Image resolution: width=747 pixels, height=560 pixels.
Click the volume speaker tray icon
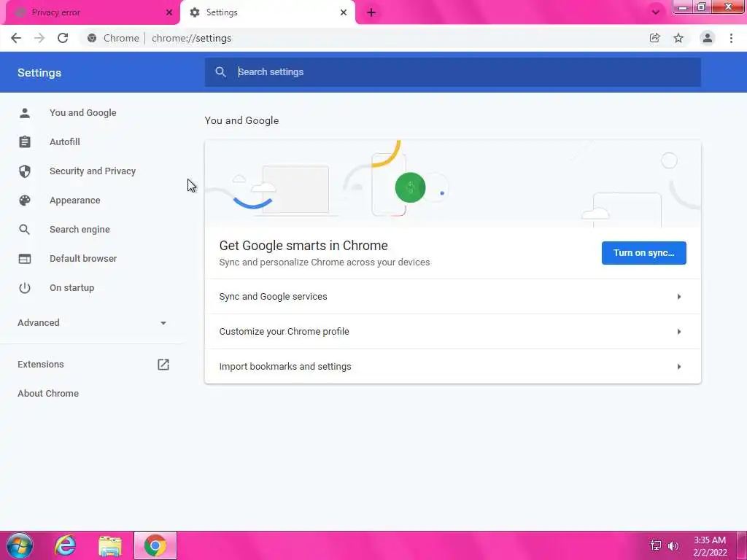tap(673, 546)
